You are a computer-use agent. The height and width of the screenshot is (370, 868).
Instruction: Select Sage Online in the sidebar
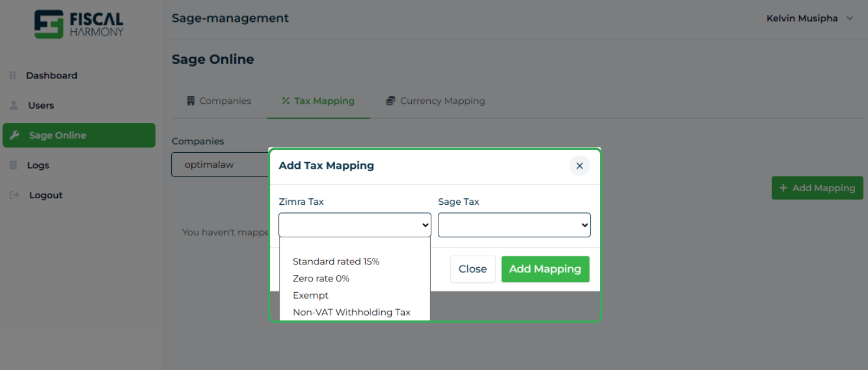pos(79,135)
